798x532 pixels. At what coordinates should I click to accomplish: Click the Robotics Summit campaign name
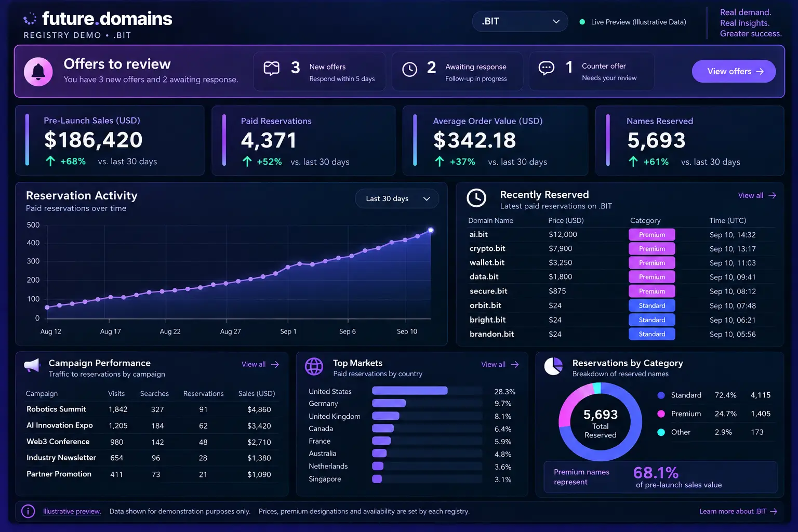click(x=56, y=409)
